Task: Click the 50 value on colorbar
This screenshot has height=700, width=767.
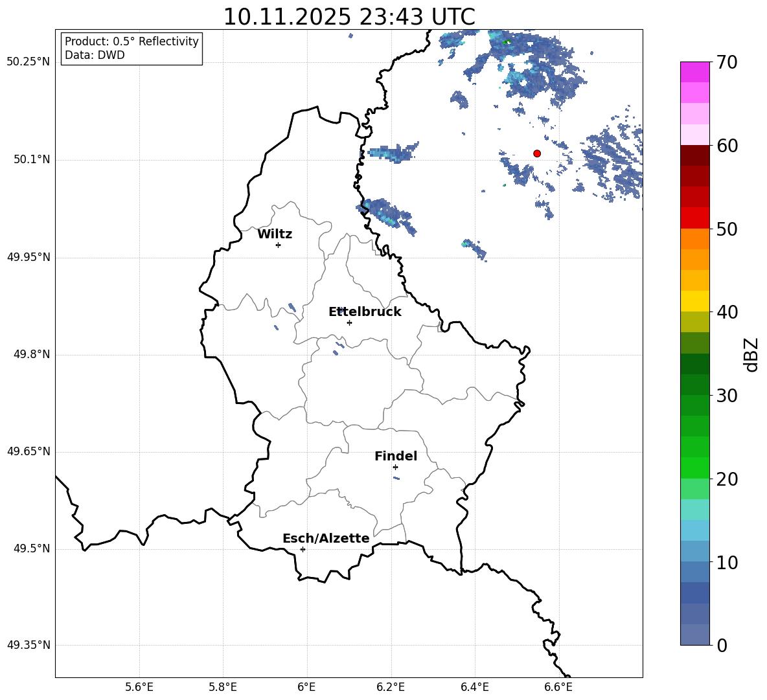Action: point(727,229)
